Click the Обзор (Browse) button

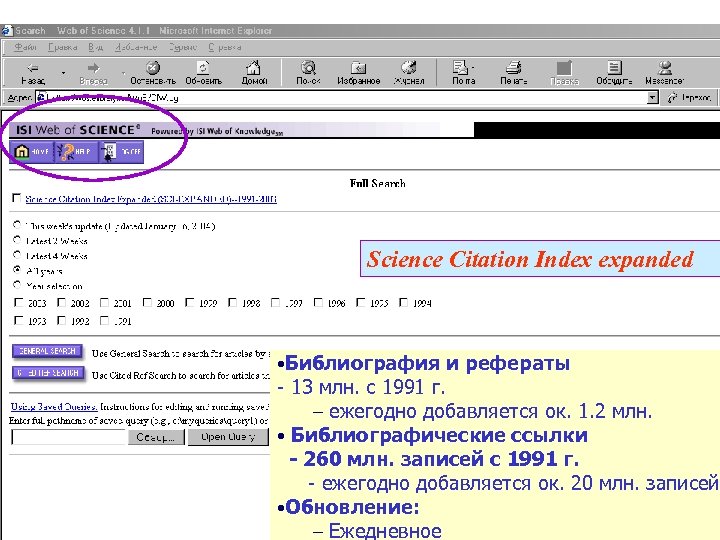pyautogui.click(x=156, y=437)
